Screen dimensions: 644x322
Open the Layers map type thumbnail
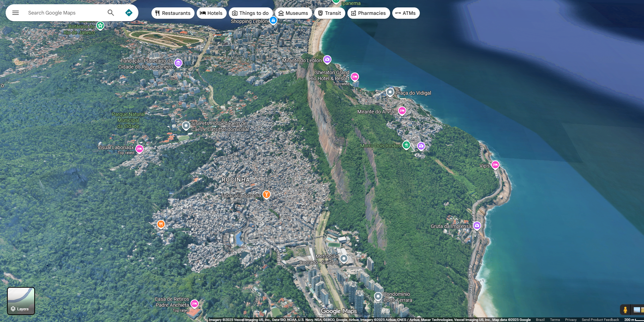(21, 301)
